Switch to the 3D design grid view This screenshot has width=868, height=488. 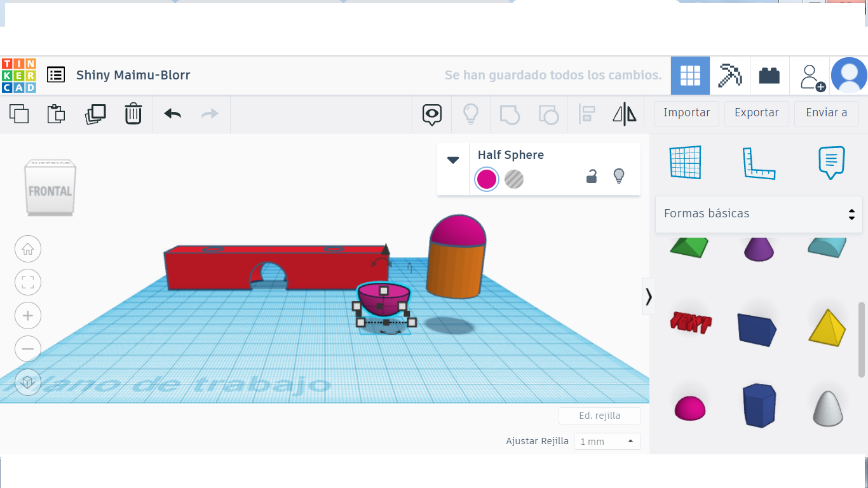690,76
